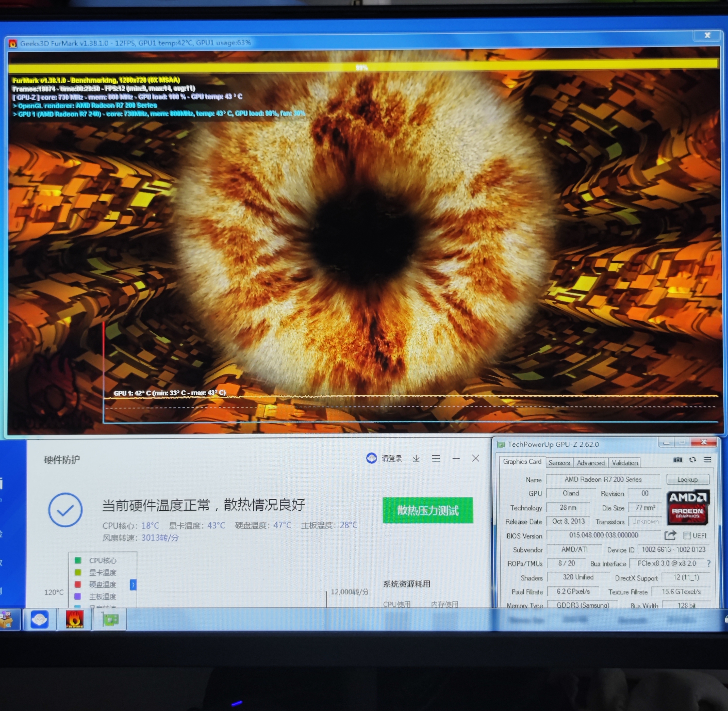Image resolution: width=728 pixels, height=711 pixels.
Task: Open the master Lu app in taskbar
Action: pyautogui.click(x=40, y=620)
